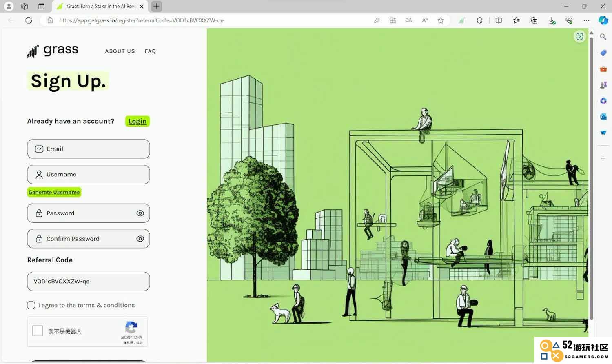Focus the Confirm Password input field
Screen dimensions: 612x364
click(x=89, y=239)
